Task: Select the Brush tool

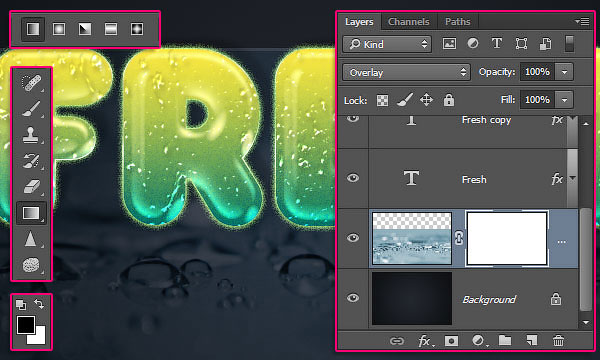Action: pos(31,109)
